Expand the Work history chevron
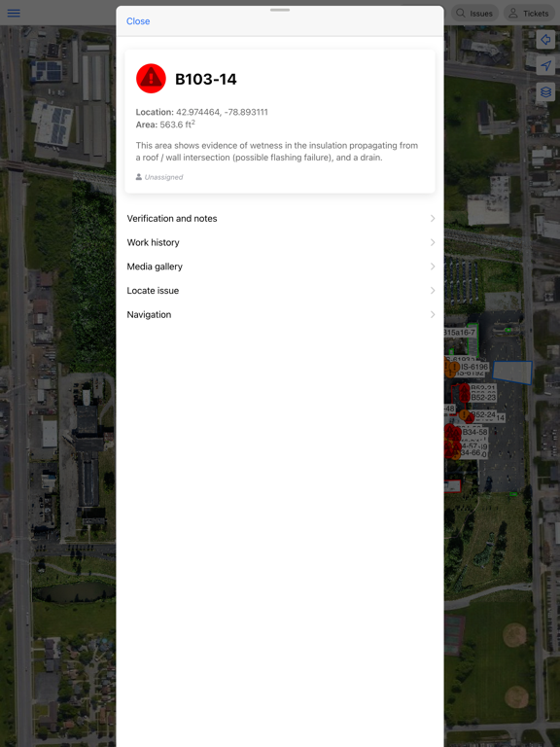Screen dimensions: 560x747 point(433,242)
